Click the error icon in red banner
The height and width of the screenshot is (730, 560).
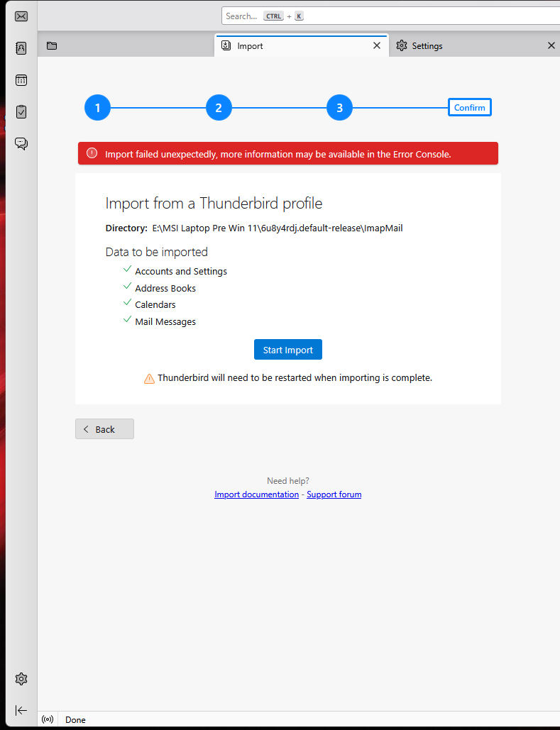click(x=92, y=153)
